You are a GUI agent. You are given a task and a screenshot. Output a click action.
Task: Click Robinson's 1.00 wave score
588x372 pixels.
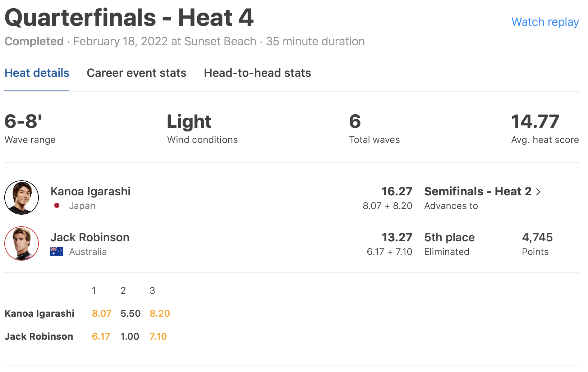[130, 336]
